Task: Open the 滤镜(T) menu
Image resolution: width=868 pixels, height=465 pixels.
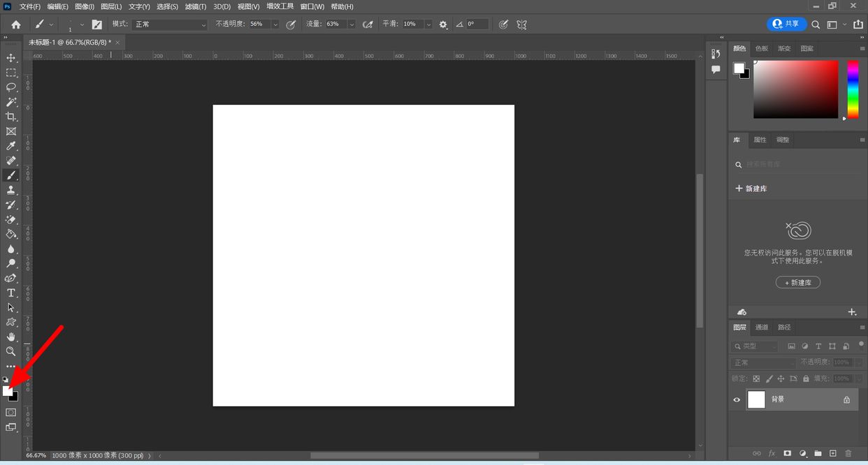Action: pyautogui.click(x=196, y=6)
